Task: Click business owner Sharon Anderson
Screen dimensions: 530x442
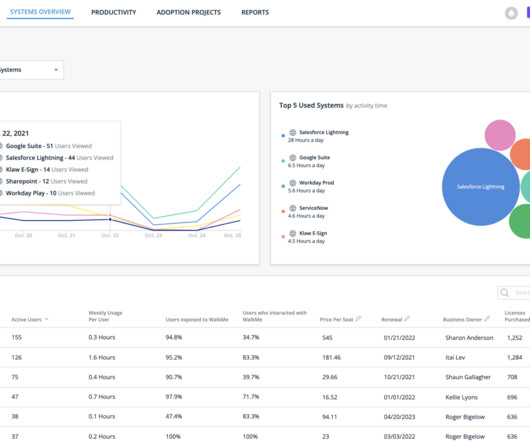Action: (469, 338)
